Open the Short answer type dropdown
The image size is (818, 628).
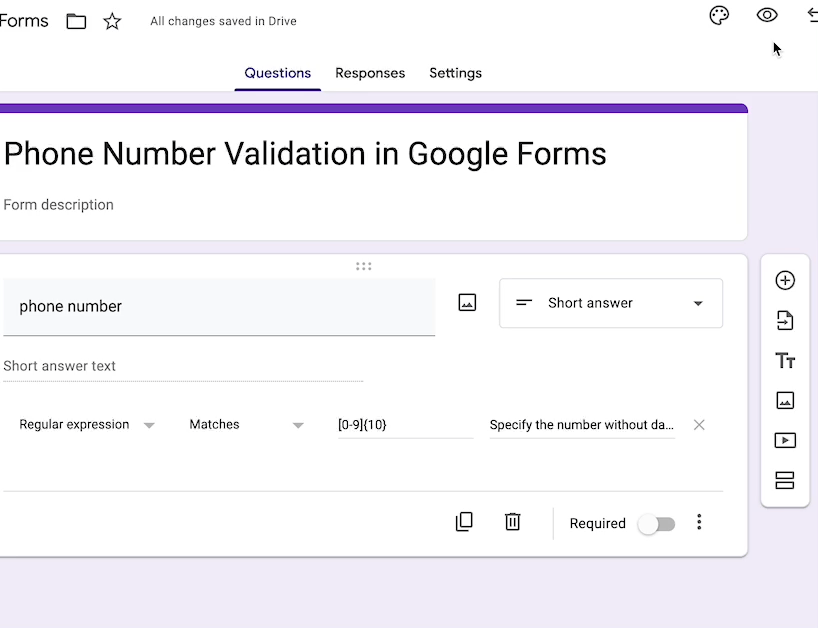click(611, 303)
